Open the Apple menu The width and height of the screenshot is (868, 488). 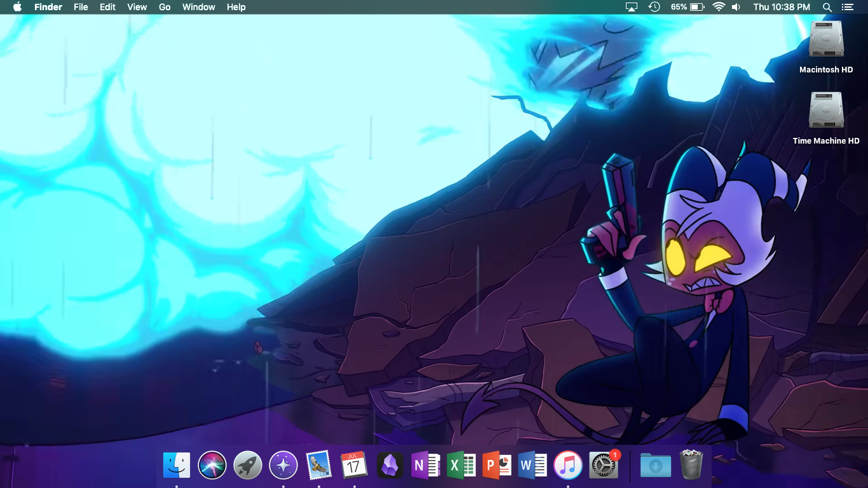[17, 7]
